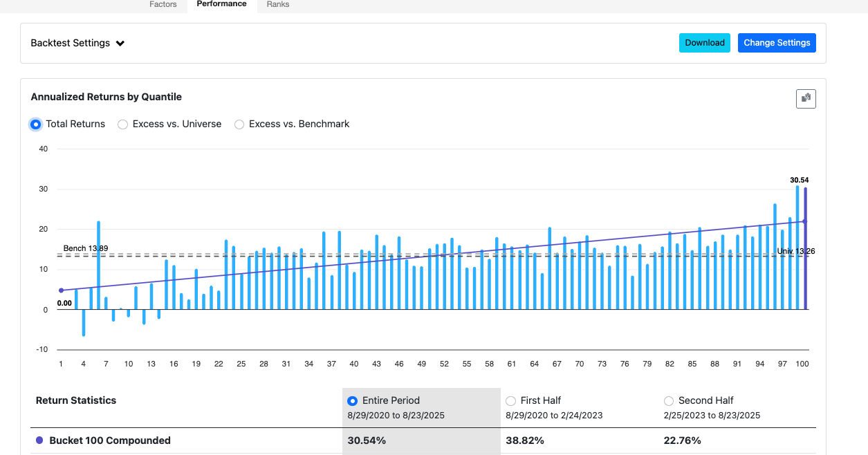
Task: Click the purple Bucket 100 Compounded dot
Action: click(x=39, y=440)
